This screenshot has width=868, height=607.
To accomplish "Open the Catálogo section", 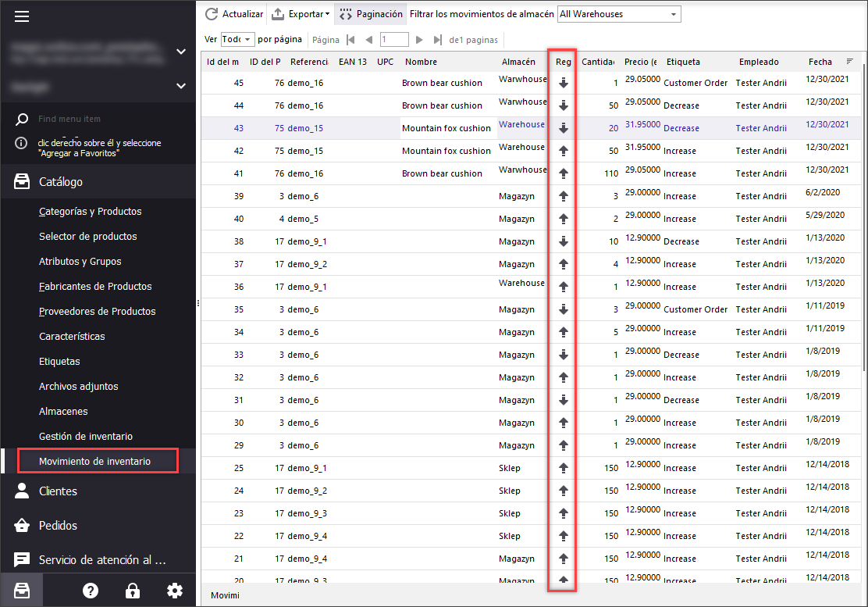I will click(x=98, y=182).
